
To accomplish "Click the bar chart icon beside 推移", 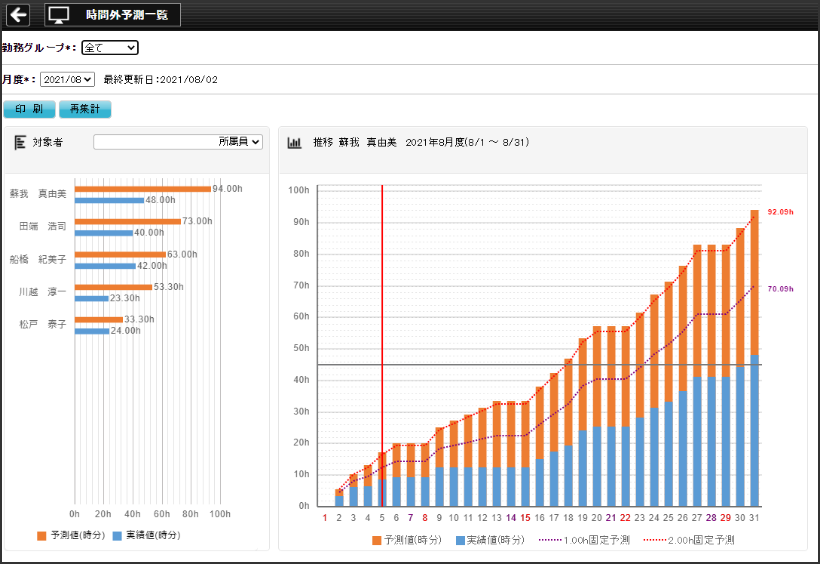I will [294, 143].
